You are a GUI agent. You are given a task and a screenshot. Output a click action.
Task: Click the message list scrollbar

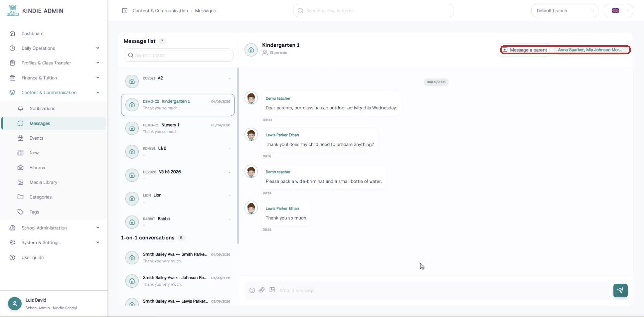(238, 156)
